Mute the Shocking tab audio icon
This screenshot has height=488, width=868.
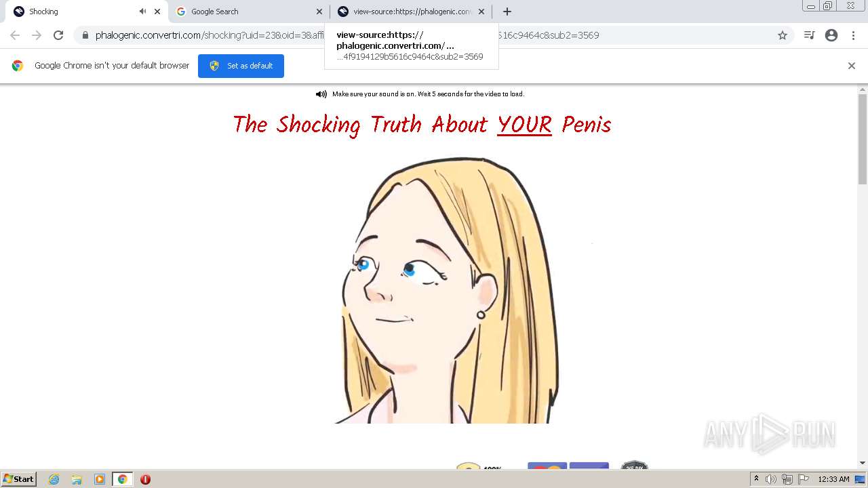coord(142,12)
